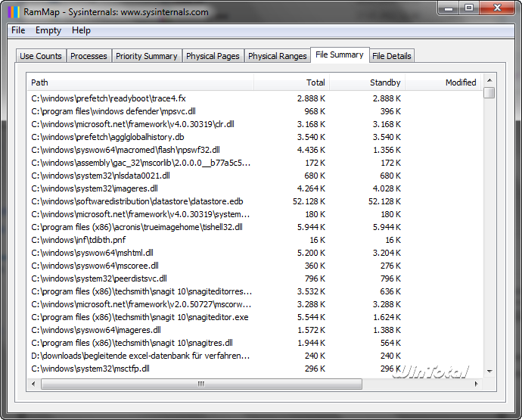Select the system32\msctfp.dll row
Screen dimensions: 522x420
[254, 369]
